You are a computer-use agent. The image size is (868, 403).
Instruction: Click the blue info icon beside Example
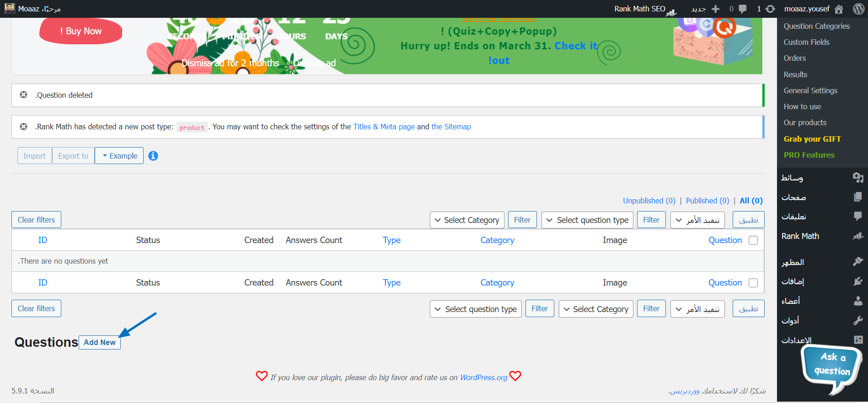coord(153,156)
